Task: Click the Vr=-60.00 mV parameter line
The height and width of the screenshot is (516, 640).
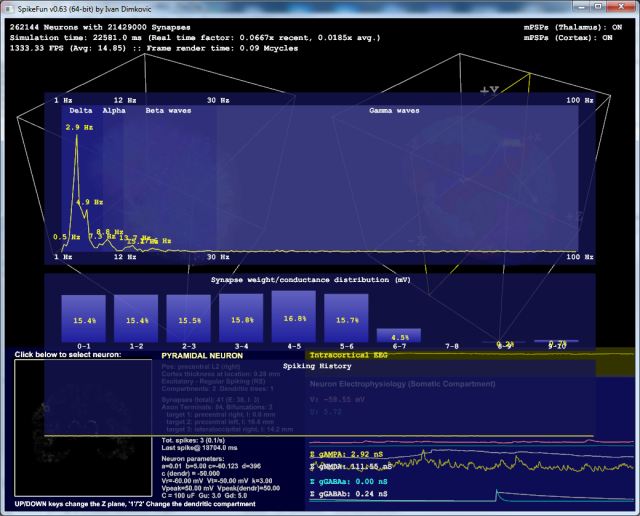Action: click(217, 481)
